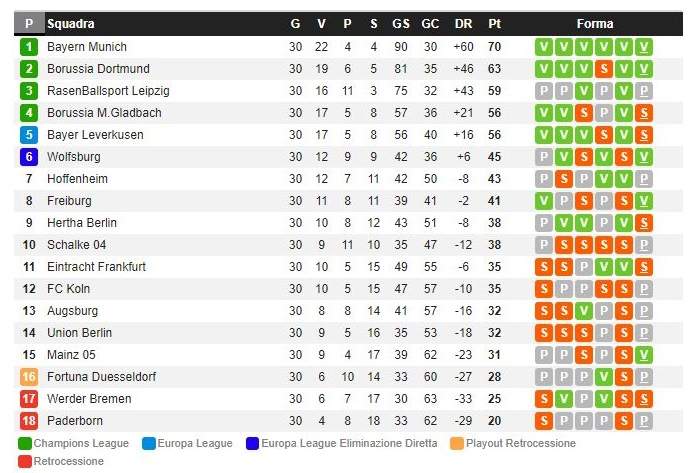
Task: Open the RasenBallsport Leipzig team link
Action: click(108, 91)
